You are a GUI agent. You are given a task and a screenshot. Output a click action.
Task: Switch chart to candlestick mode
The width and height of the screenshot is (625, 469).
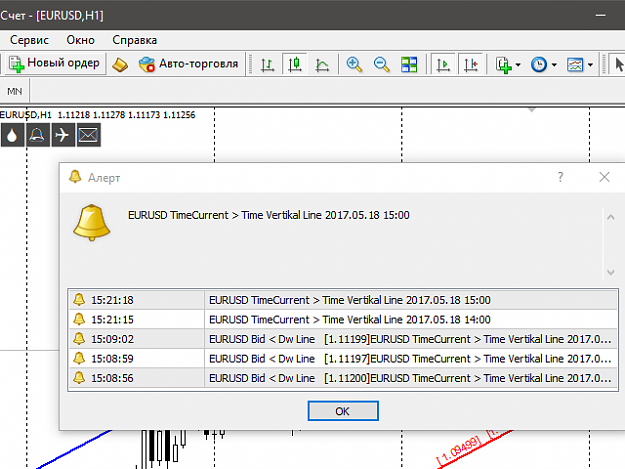point(295,64)
